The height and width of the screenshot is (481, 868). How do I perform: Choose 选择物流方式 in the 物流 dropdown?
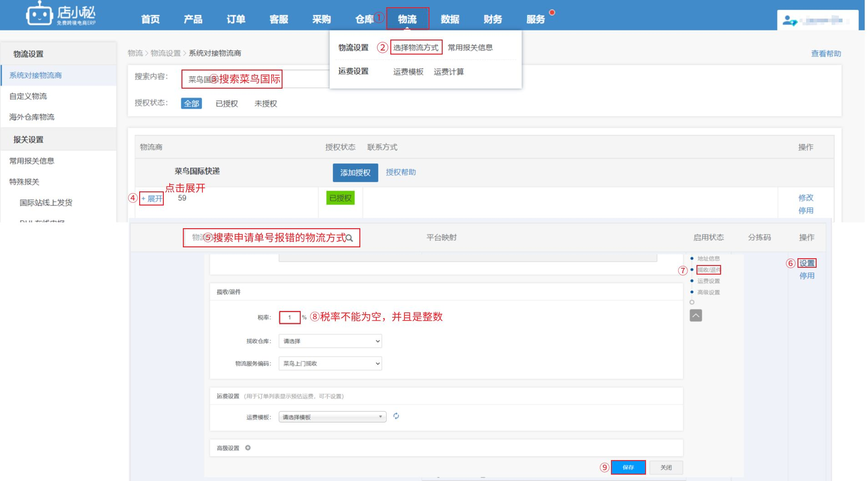click(x=416, y=47)
